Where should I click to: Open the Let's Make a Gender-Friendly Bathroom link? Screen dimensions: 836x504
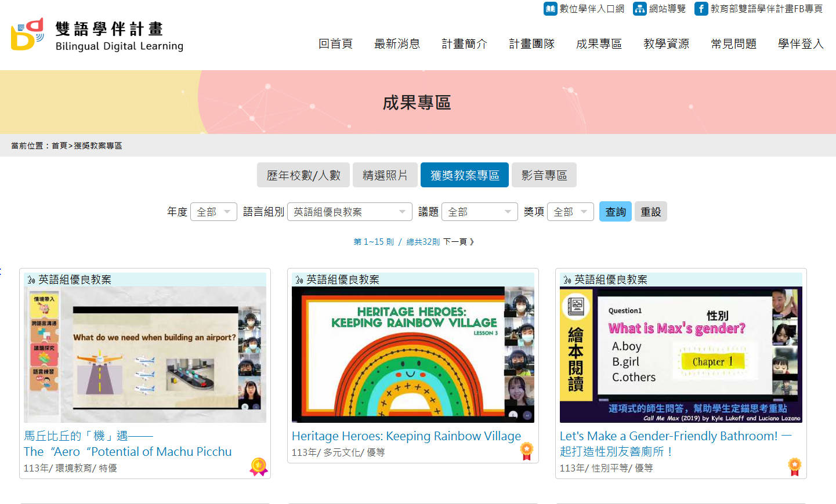click(x=675, y=444)
